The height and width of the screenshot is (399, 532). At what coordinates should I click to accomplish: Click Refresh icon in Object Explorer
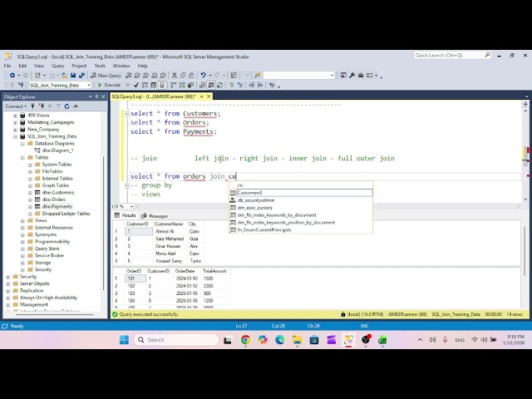66,106
